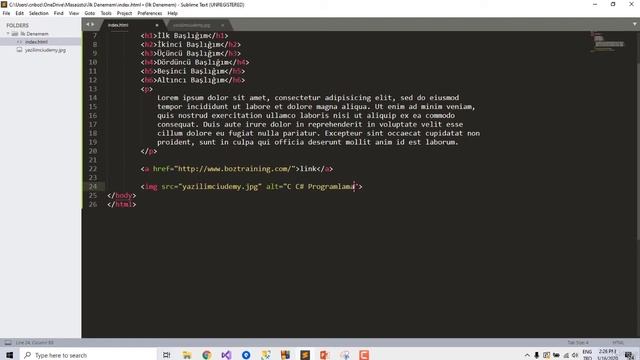640x360 pixels.
Task: Open Visual Studio from the taskbar
Action: coord(227,355)
